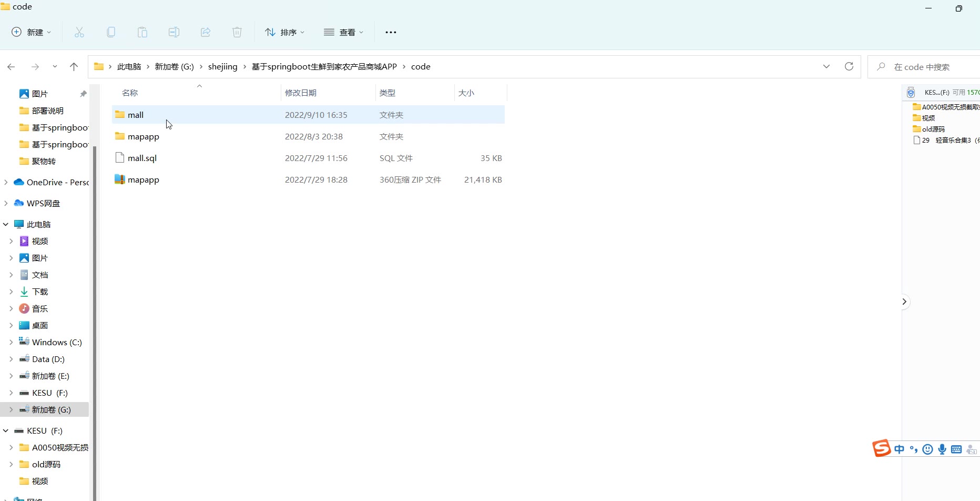Click the 2022/7/29 11:56 date cell
Image resolution: width=980 pixels, height=501 pixels.
tap(316, 158)
